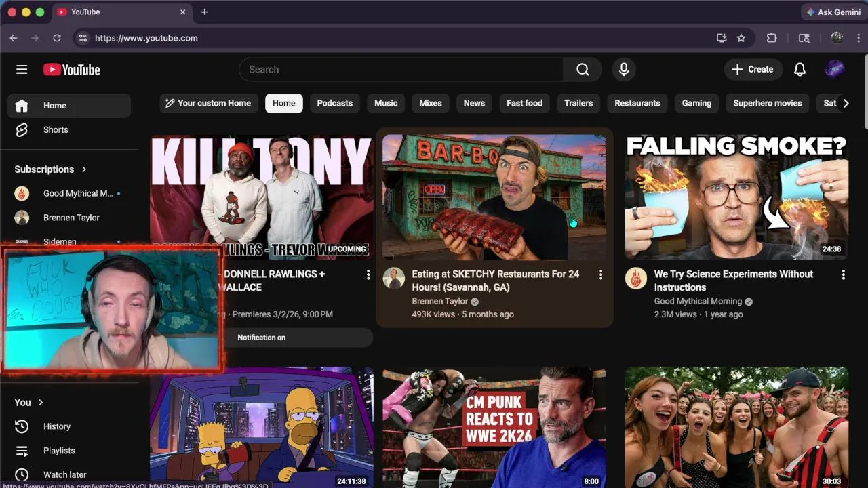Open browser extensions puzzle icon

772,38
